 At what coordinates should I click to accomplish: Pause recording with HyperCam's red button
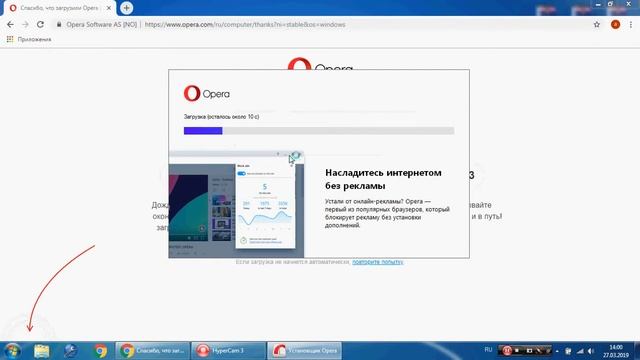(507, 351)
